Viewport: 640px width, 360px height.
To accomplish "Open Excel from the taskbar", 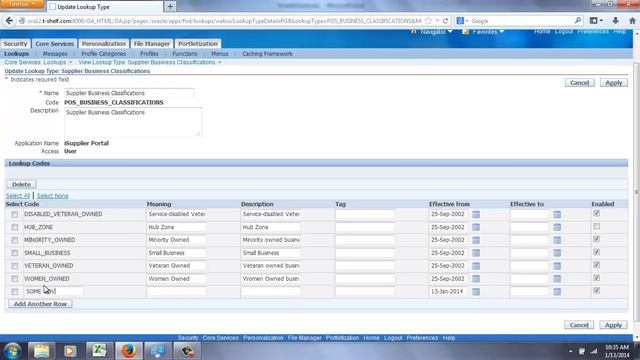I will tap(99, 351).
